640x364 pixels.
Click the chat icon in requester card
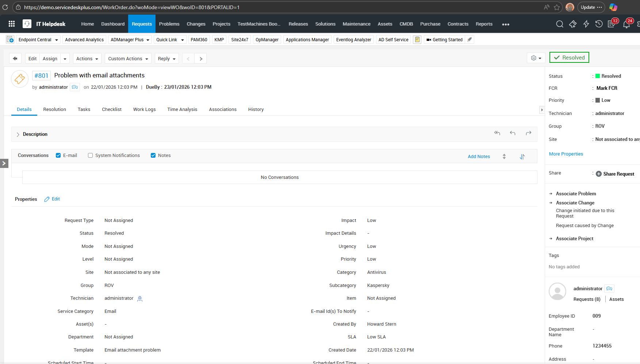(x=609, y=289)
